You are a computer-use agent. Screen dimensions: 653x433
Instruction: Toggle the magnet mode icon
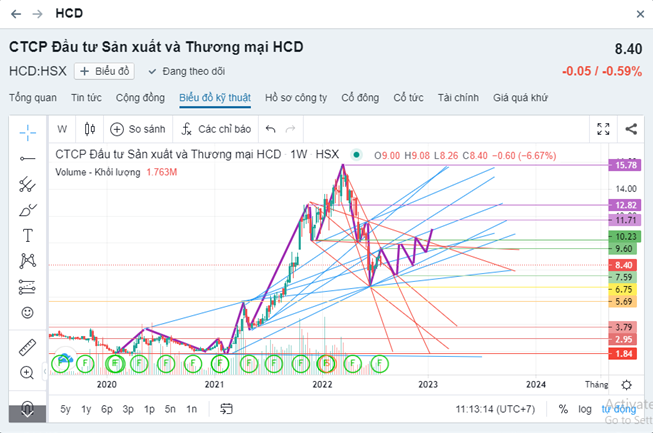coord(27,408)
